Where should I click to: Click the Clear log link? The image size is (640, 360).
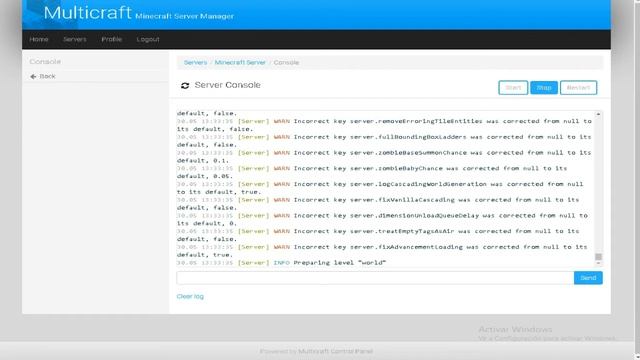coord(190,296)
